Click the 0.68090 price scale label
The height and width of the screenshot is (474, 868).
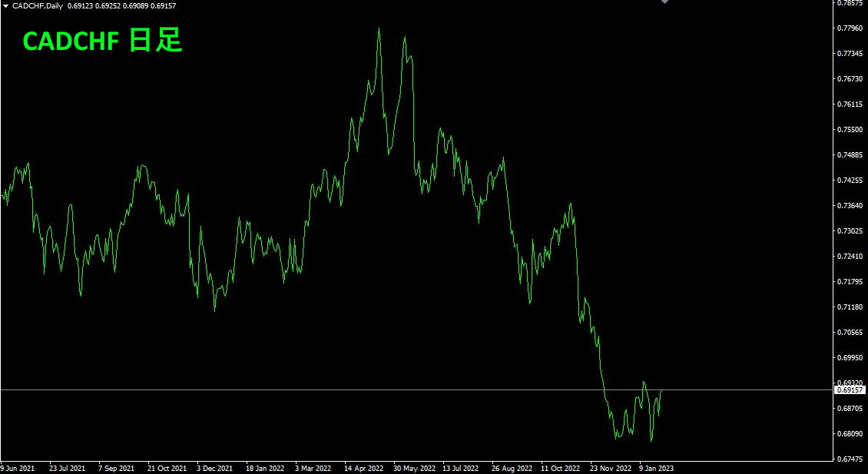point(851,433)
